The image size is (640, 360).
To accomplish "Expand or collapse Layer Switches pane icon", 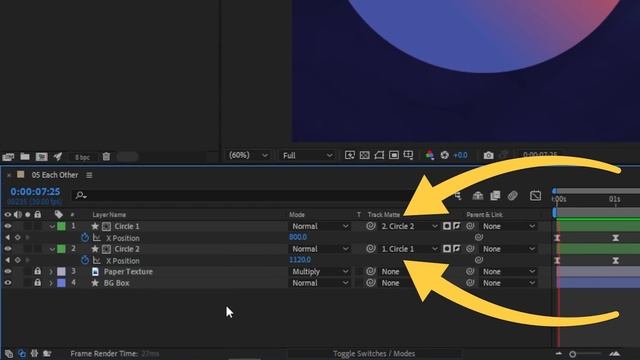I will tap(9, 354).
